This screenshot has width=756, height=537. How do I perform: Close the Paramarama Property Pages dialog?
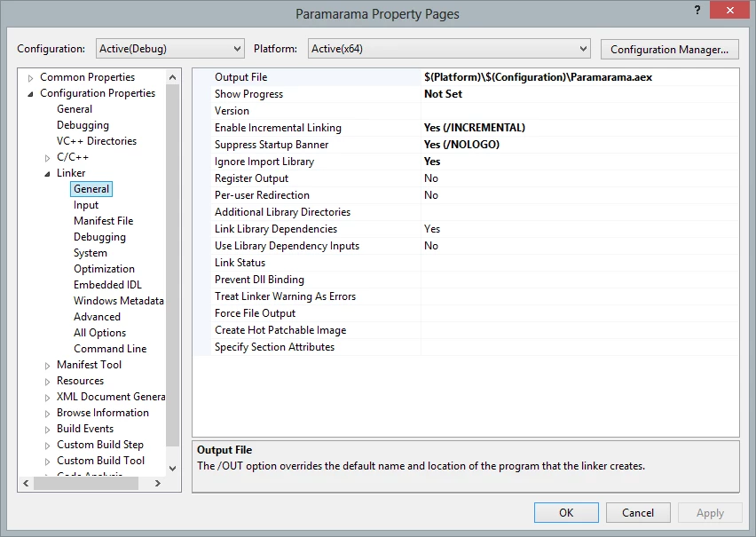pyautogui.click(x=730, y=10)
